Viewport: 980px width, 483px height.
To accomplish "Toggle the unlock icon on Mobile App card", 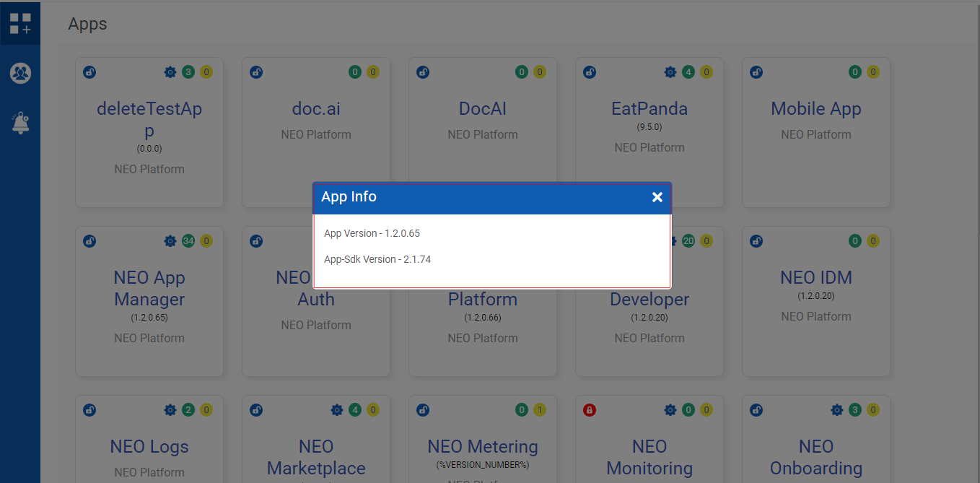I will [756, 72].
